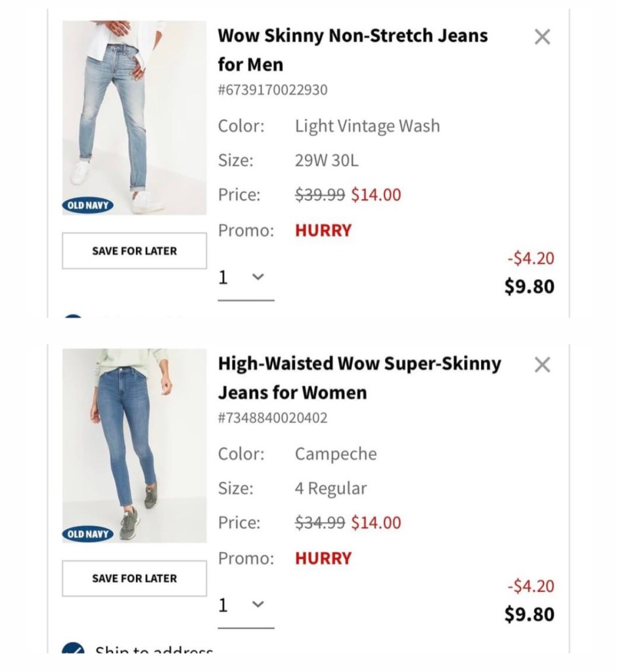Expand quantity dropdown for men's jeans

(246, 279)
